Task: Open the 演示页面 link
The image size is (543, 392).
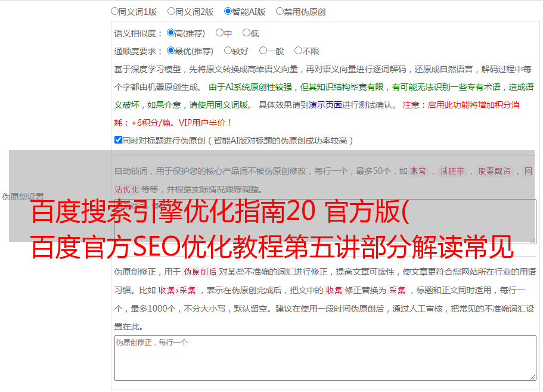Action: click(x=325, y=105)
